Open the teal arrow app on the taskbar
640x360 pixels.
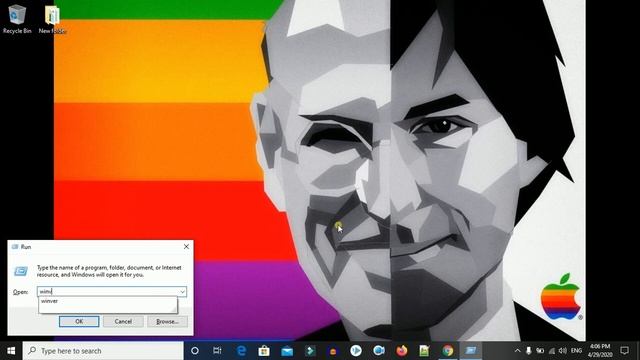(310, 351)
